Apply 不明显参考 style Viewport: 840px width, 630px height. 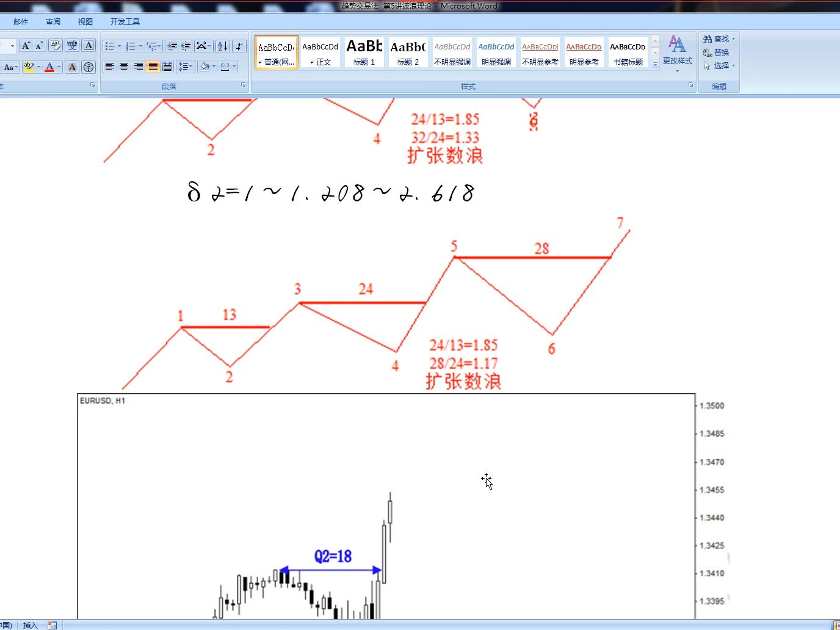pos(540,52)
